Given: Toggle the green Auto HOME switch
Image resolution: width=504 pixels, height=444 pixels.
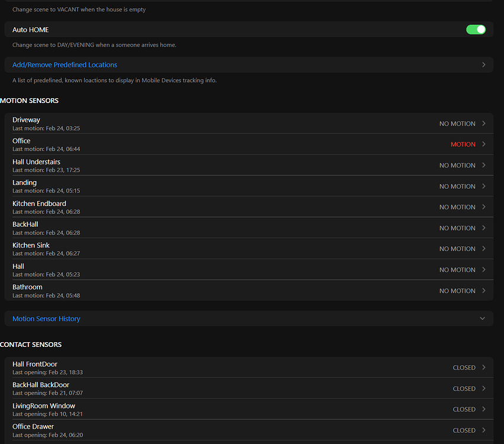Looking at the screenshot, I should (x=476, y=29).
